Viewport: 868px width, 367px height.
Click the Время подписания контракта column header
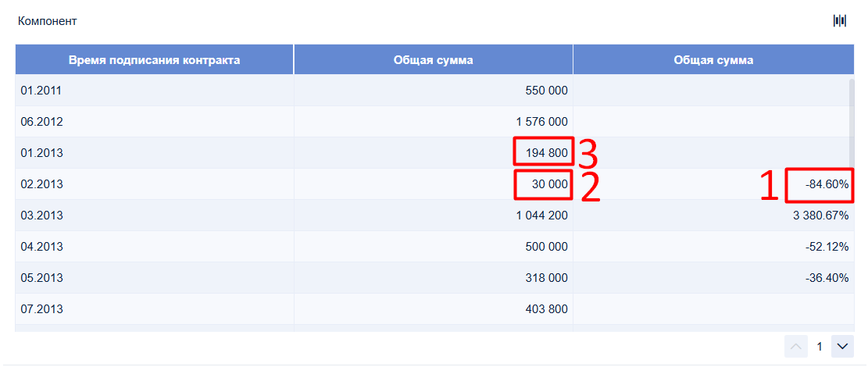(155, 60)
